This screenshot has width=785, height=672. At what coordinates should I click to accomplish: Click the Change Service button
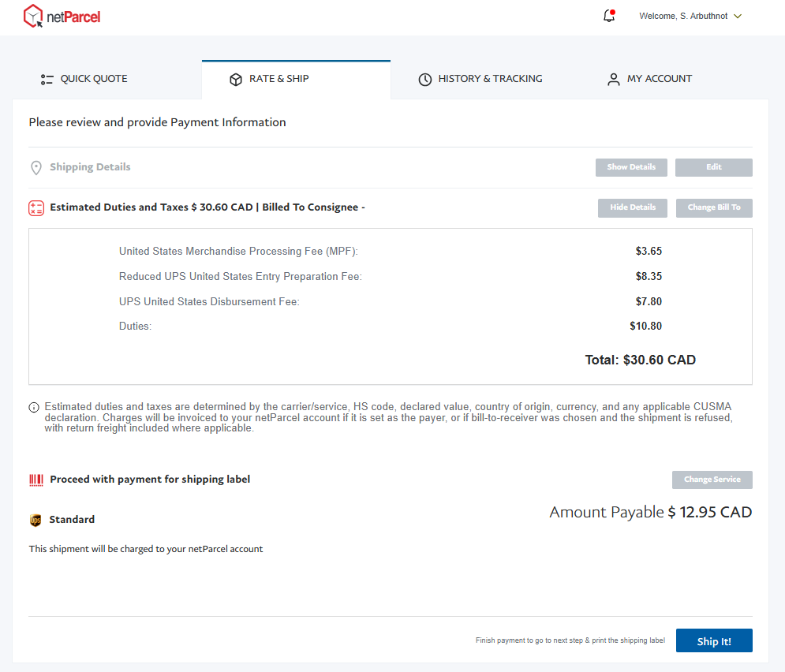pyautogui.click(x=712, y=480)
